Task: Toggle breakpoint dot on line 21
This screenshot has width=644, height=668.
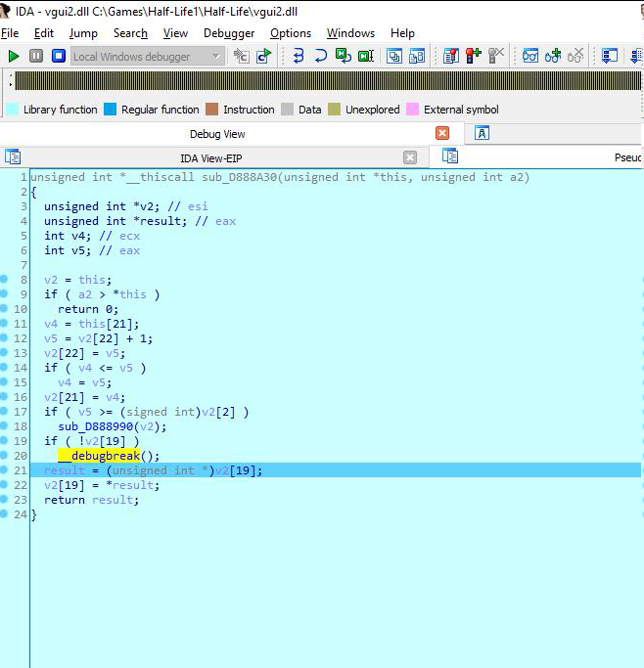Action: (x=4, y=469)
